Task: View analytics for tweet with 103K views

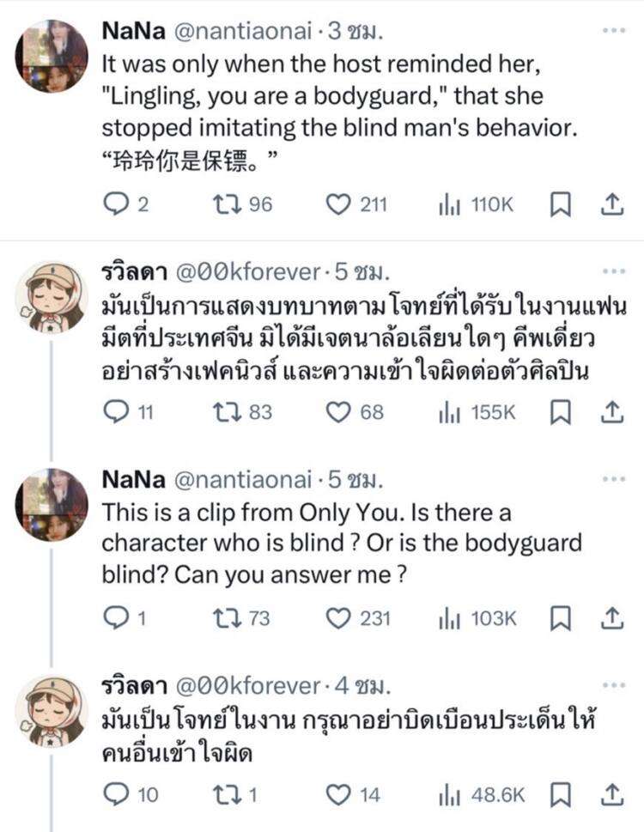Action: 448,618
